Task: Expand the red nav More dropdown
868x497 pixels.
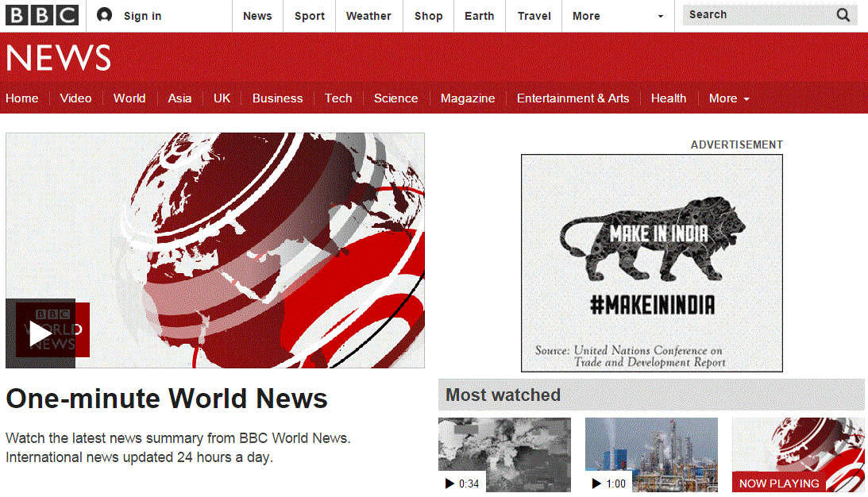Action: (730, 98)
